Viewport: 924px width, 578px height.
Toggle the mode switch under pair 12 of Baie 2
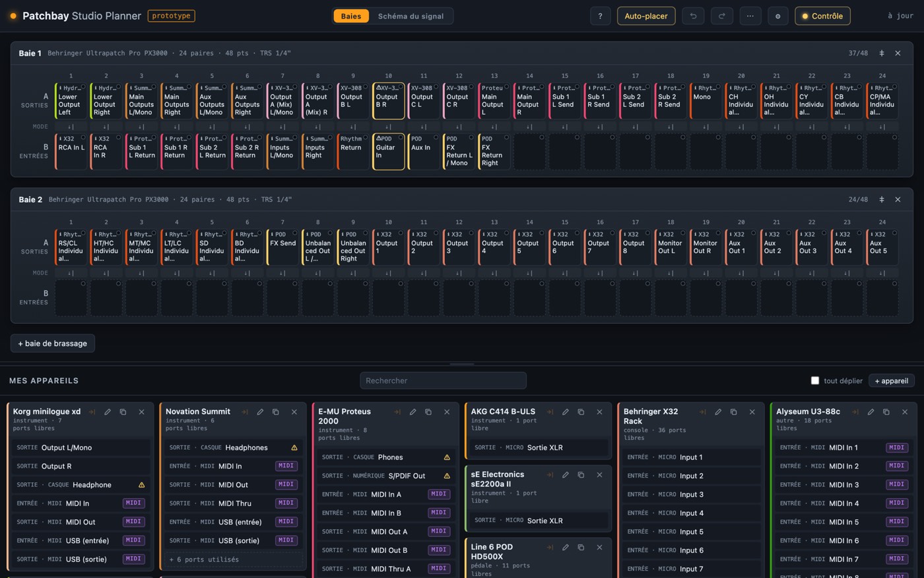459,273
